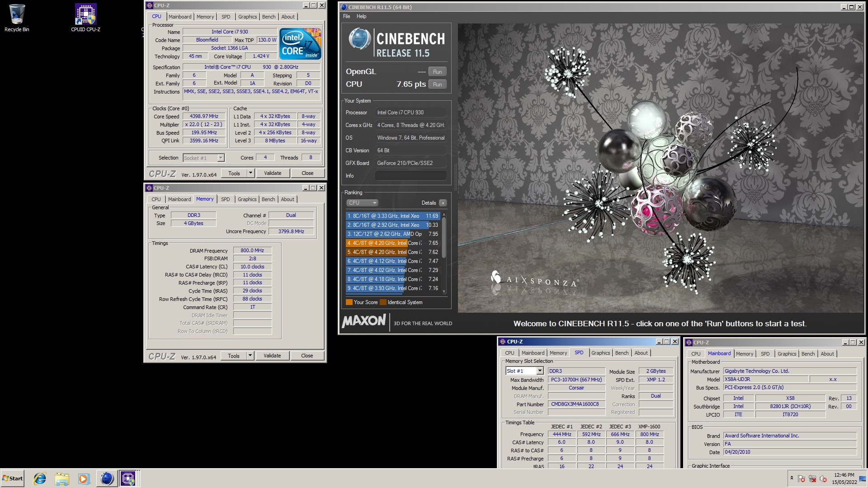Switch to Cinebench via taskbar icon
868x488 pixels.
click(x=107, y=479)
